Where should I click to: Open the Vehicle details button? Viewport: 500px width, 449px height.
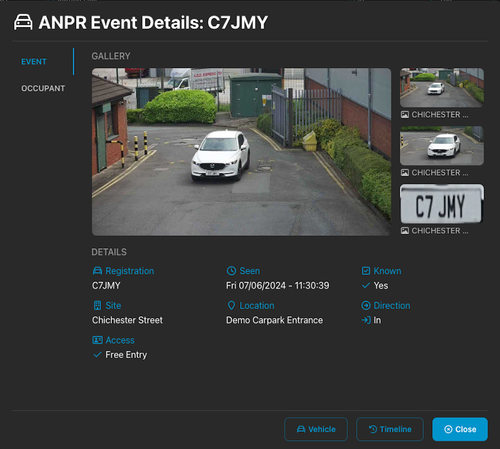click(x=316, y=429)
